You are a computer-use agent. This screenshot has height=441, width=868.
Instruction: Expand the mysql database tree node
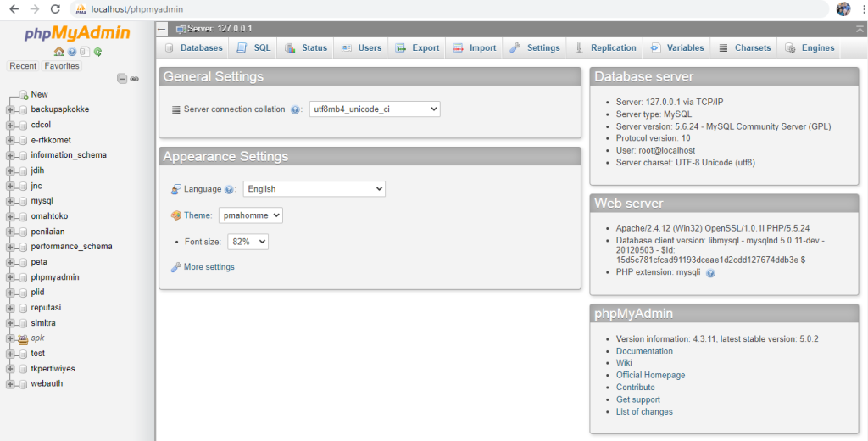10,201
